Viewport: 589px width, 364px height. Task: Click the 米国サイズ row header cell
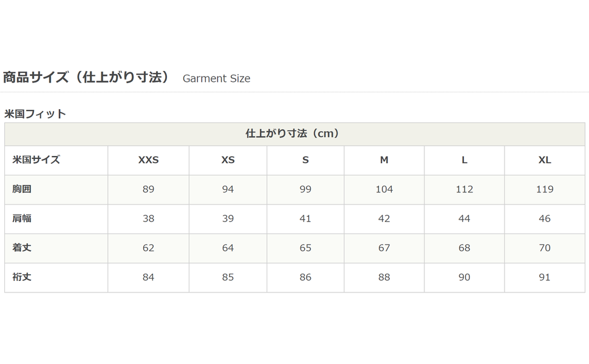(36, 160)
